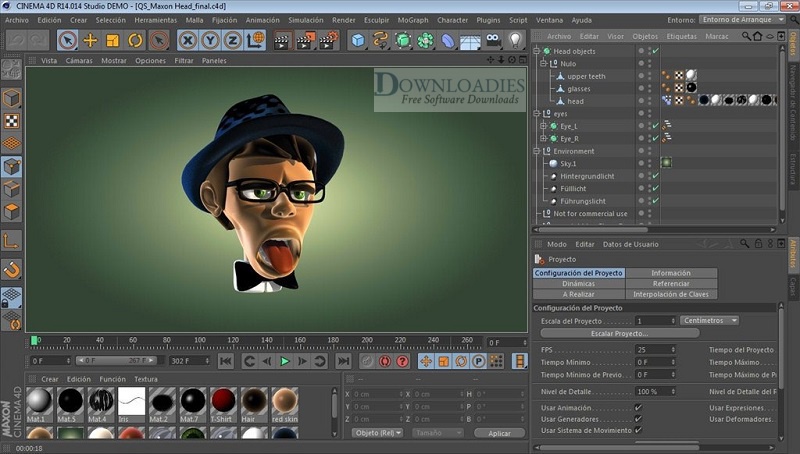
Task: Toggle autokeying red circle icon
Action: (x=385, y=361)
